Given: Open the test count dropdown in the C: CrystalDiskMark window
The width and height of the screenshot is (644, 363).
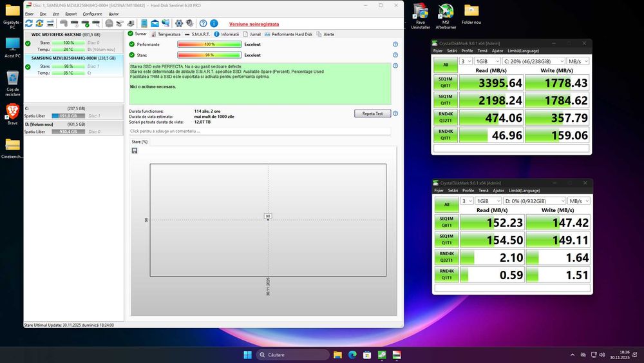Looking at the screenshot, I should tap(466, 61).
